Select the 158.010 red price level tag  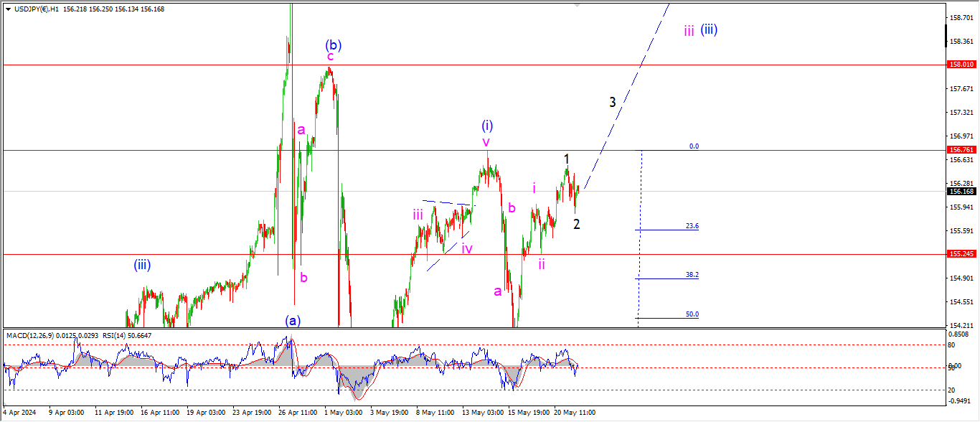961,65
